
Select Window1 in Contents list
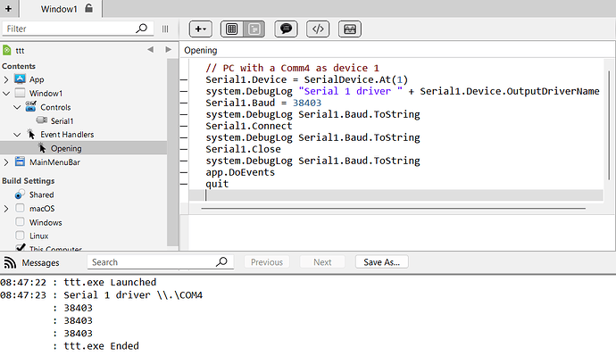click(x=46, y=94)
